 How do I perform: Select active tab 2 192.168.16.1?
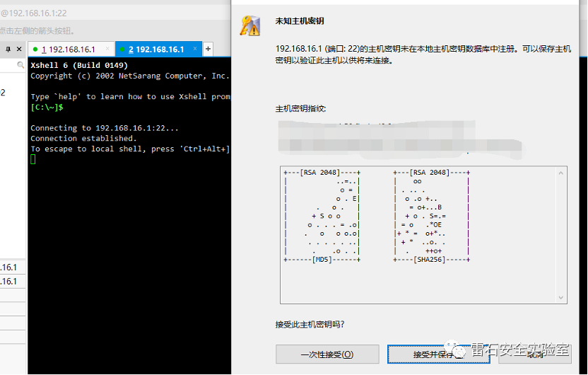[156, 50]
